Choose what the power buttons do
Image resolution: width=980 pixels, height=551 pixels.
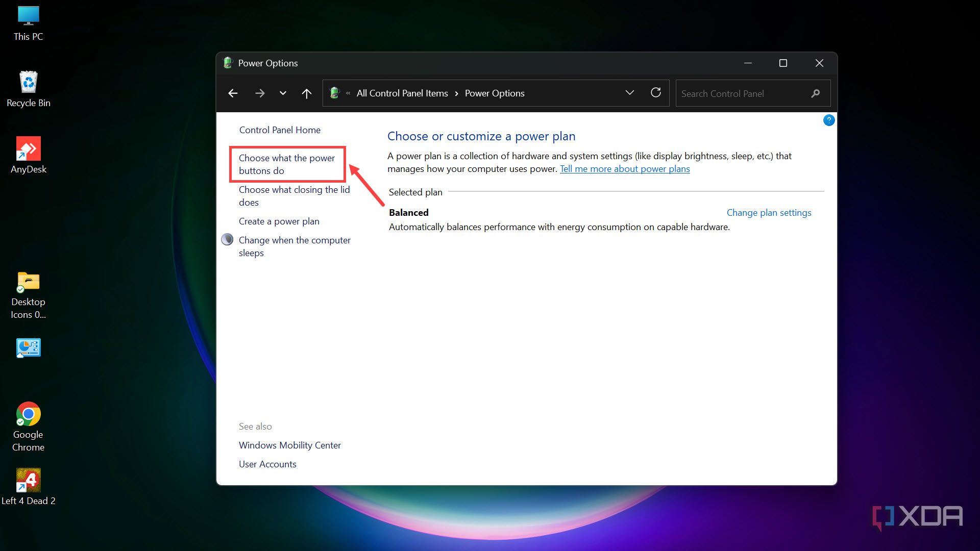286,164
